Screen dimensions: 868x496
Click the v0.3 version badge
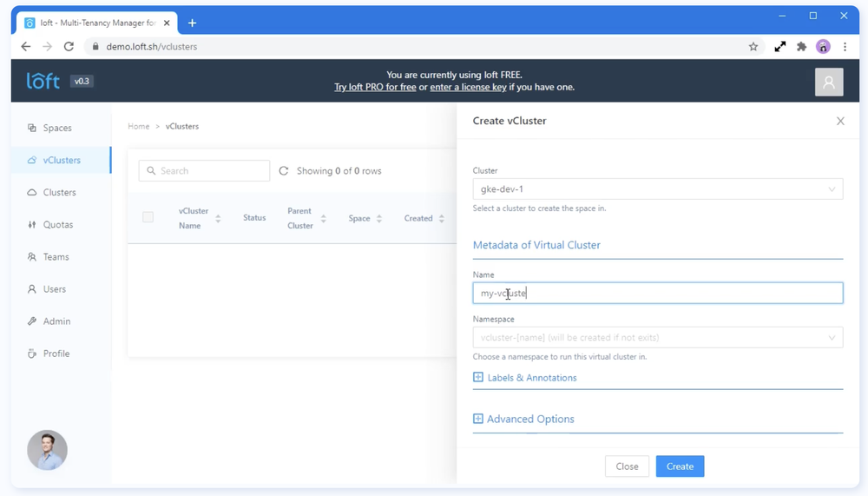(82, 81)
